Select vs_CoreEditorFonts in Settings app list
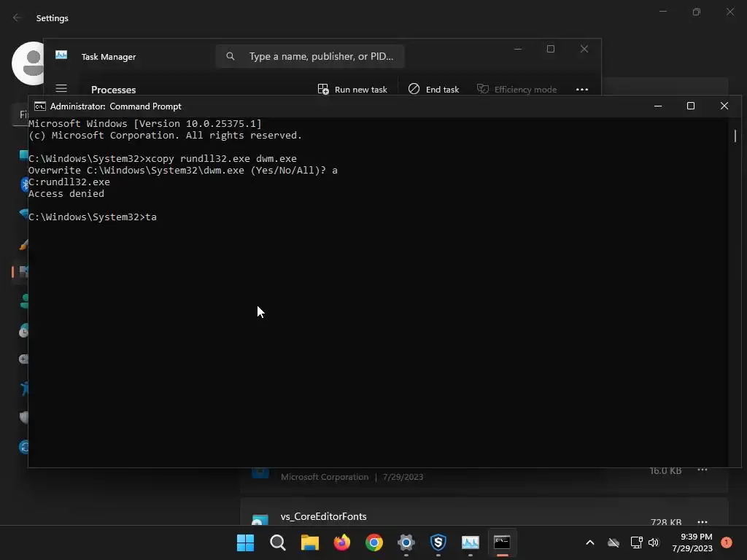This screenshot has height=560, width=747. click(x=484, y=512)
